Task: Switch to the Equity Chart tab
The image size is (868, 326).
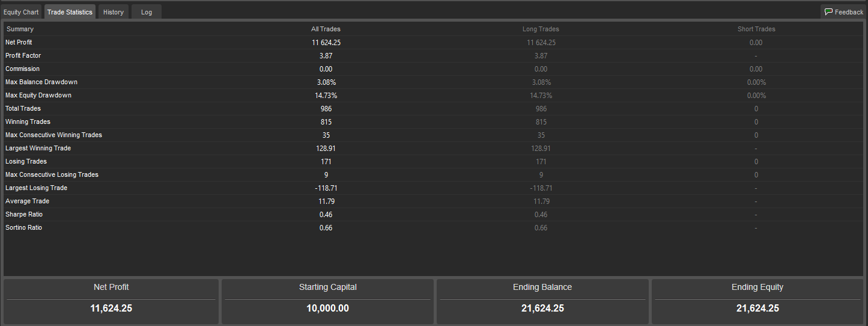Action: (21, 12)
